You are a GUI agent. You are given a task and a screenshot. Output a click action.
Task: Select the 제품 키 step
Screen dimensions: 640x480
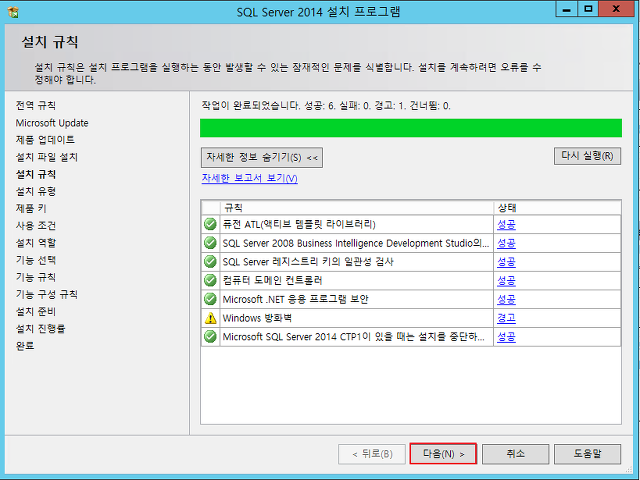31,209
